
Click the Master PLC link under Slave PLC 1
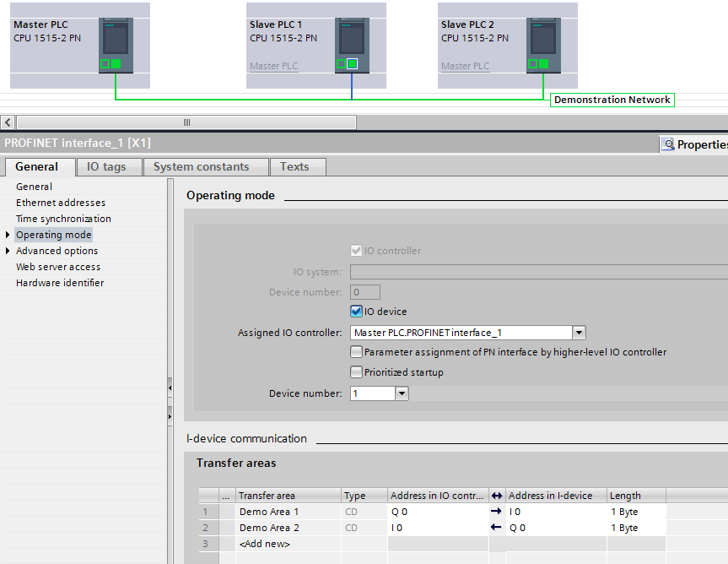click(x=274, y=66)
